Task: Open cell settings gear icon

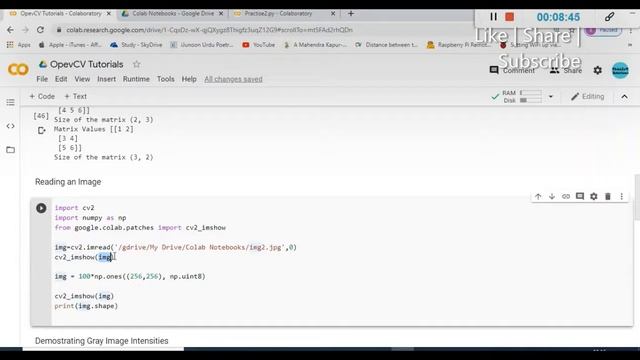Action: [593, 197]
